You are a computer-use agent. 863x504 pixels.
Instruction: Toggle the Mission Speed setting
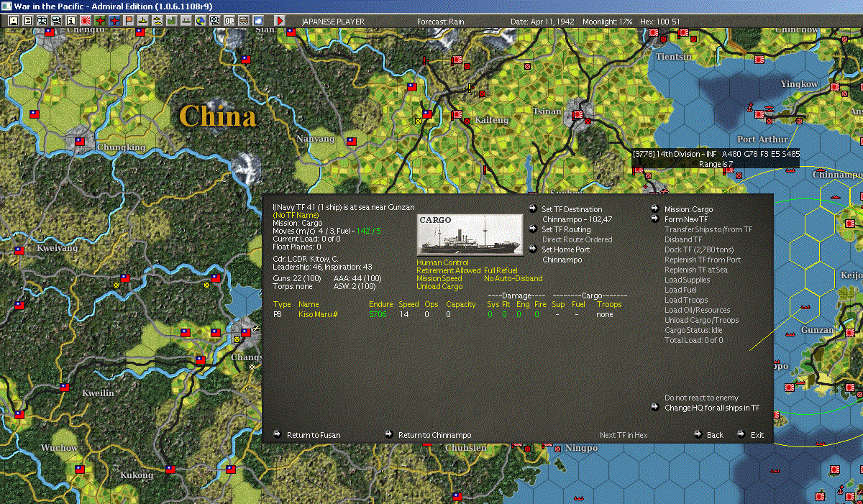coord(439,278)
